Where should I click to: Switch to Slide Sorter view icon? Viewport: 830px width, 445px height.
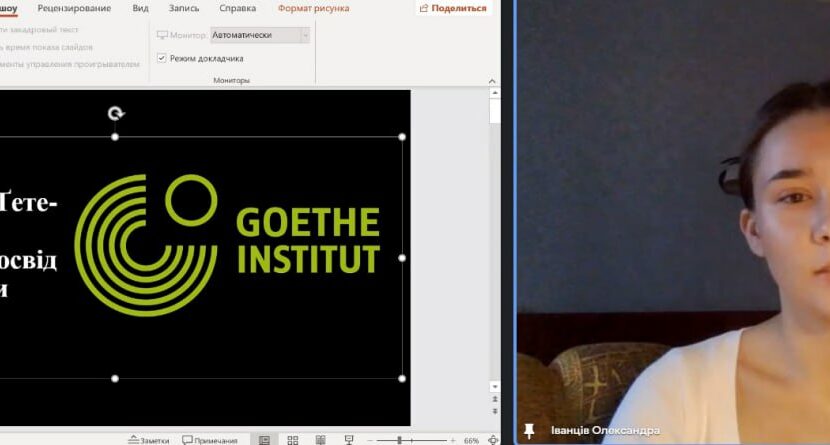tap(293, 440)
